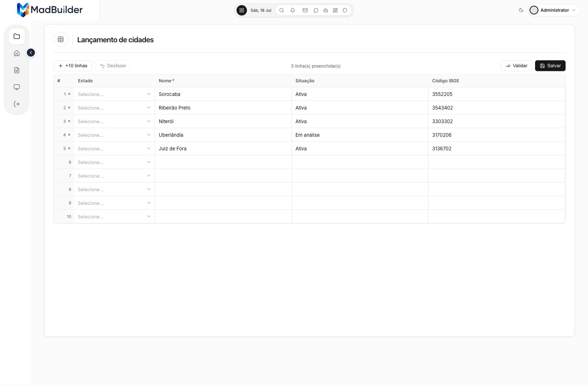Open the monitor icon in sidebar
The height and width of the screenshot is (386, 588).
[17, 87]
